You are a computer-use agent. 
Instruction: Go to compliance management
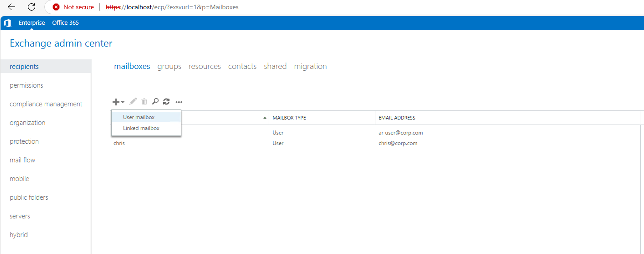point(46,104)
